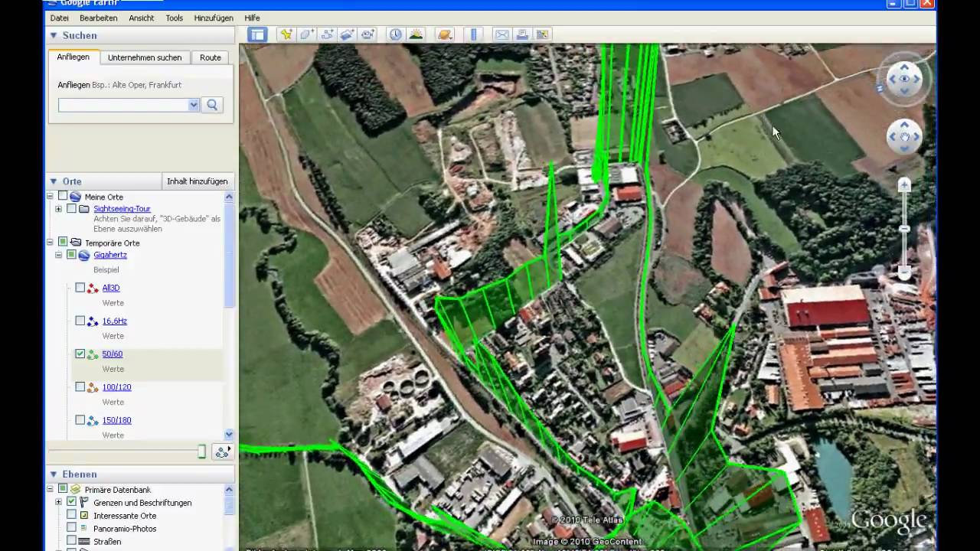This screenshot has width=980, height=551.
Task: Toggle sunlight across the landscape
Action: [x=416, y=34]
